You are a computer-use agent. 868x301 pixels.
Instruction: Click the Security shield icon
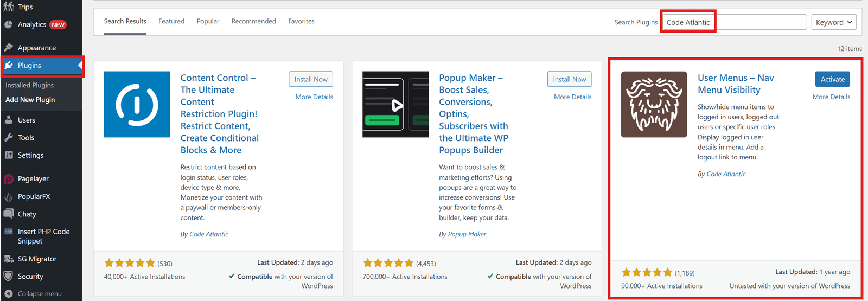(x=8, y=276)
